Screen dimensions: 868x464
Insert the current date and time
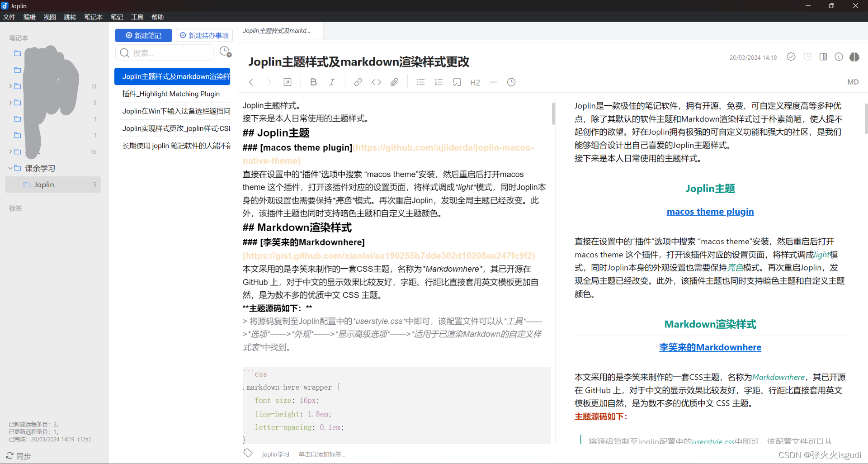pos(511,82)
